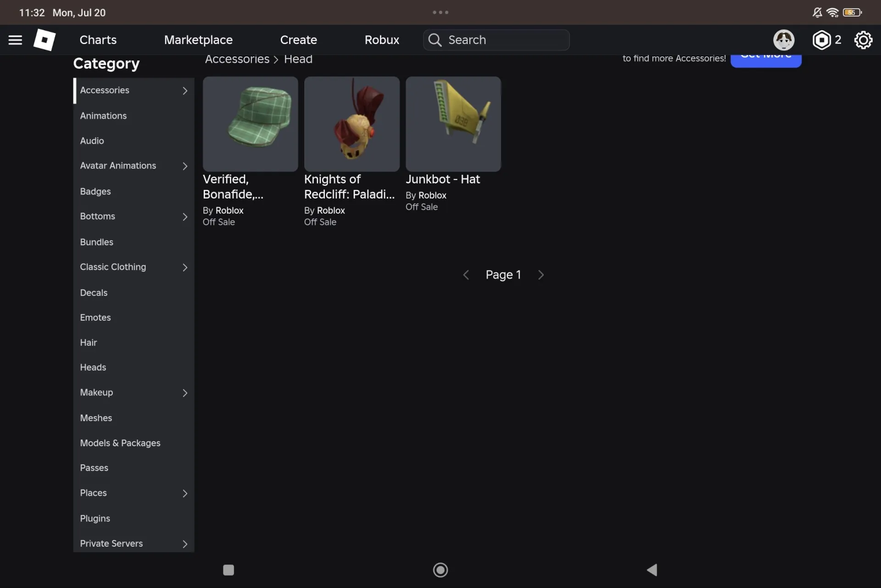Open the hamburger navigation menu
Screen dimensions: 881x588
pos(15,40)
